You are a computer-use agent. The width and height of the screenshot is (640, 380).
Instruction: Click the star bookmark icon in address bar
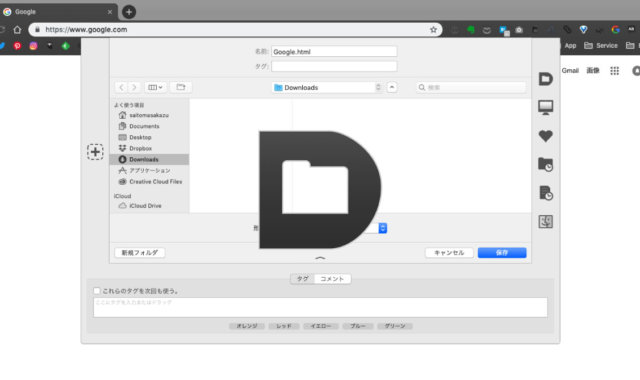click(433, 29)
